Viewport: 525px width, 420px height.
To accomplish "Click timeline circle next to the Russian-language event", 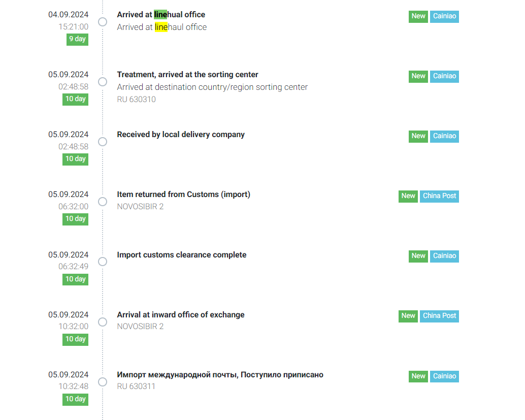I will [x=103, y=382].
